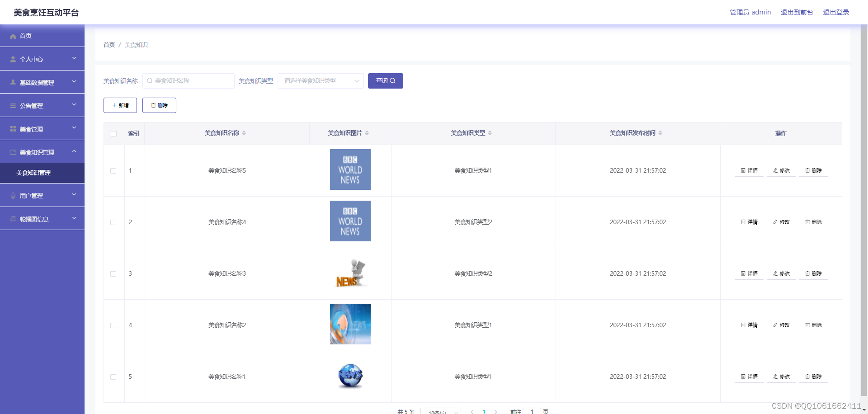Click the 用户管理 microphone icon
The width and height of the screenshot is (868, 414).
click(13, 195)
